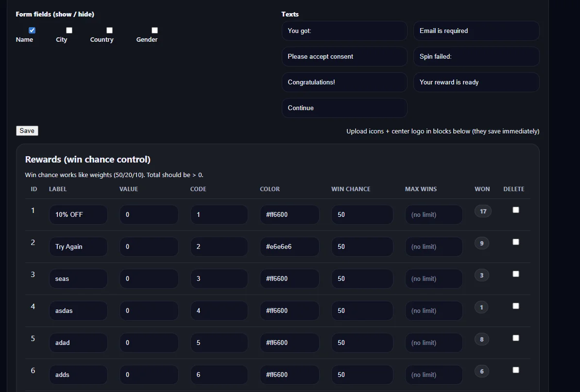Edit value field of asdas row
This screenshot has height=392, width=580.
(149, 310)
